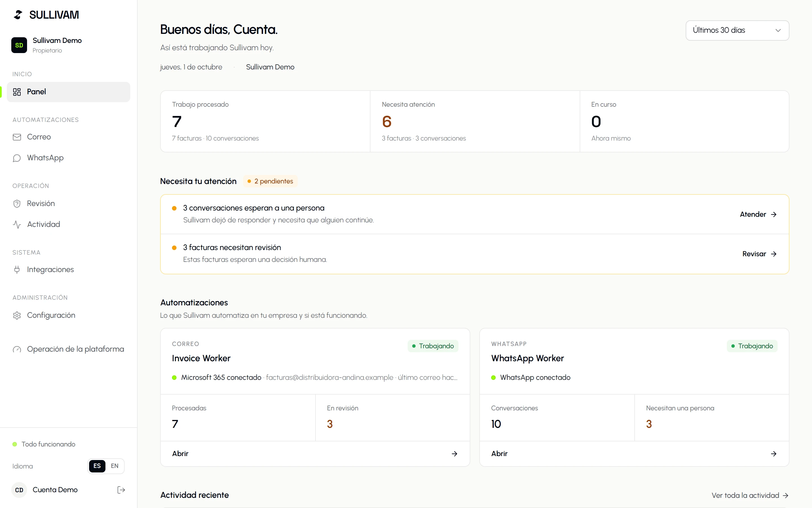The width and height of the screenshot is (812, 508).
Task: Click the Revisión shield icon
Action: [17, 203]
